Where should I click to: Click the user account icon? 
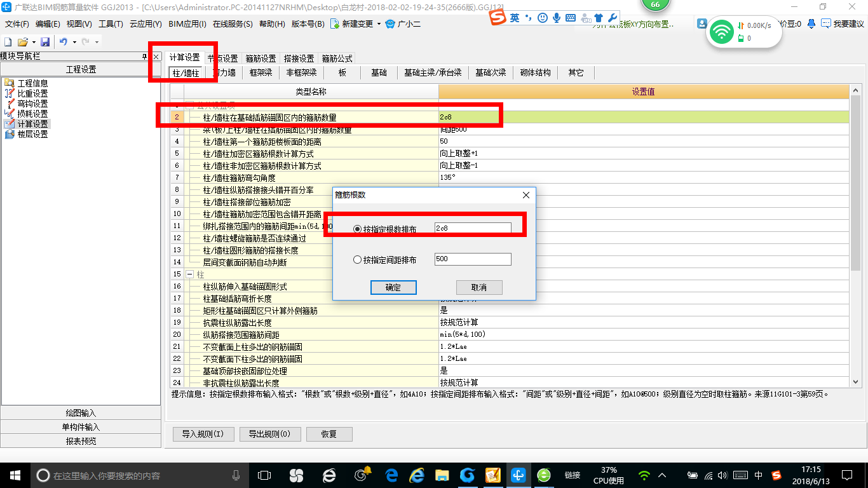tap(702, 24)
